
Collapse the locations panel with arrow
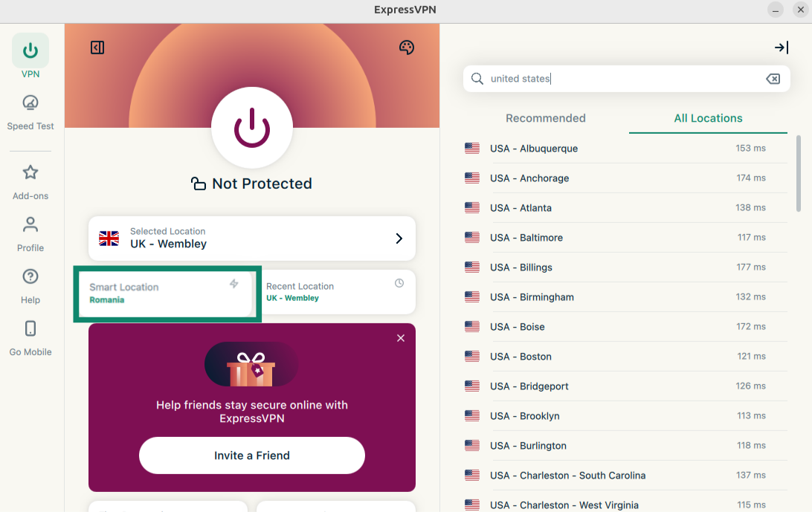point(781,48)
